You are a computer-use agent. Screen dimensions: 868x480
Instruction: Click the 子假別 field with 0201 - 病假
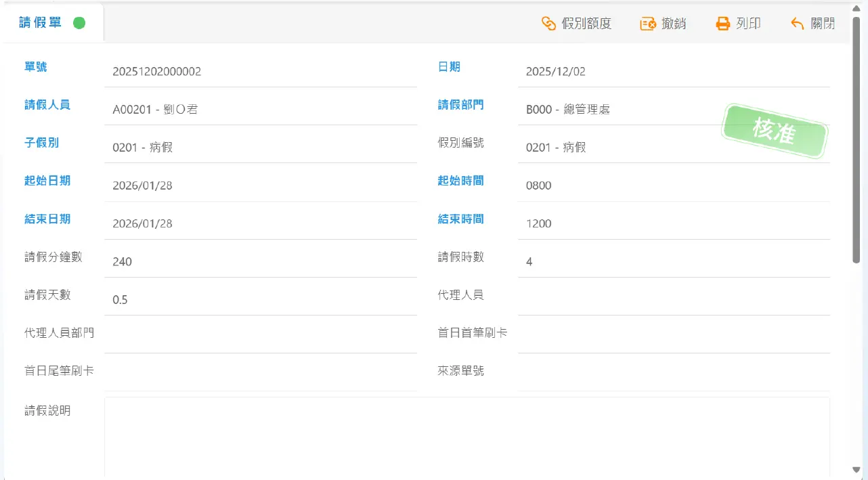pos(260,148)
